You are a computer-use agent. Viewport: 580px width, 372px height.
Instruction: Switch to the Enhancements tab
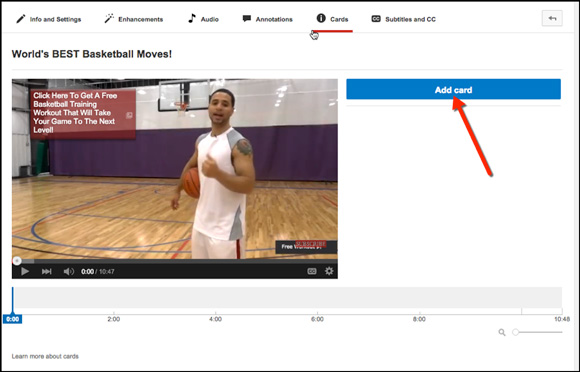point(134,19)
